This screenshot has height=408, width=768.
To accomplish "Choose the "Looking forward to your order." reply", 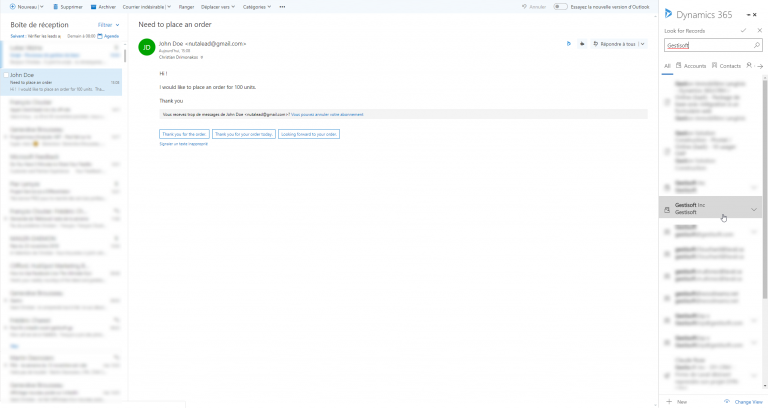I will pyautogui.click(x=309, y=134).
